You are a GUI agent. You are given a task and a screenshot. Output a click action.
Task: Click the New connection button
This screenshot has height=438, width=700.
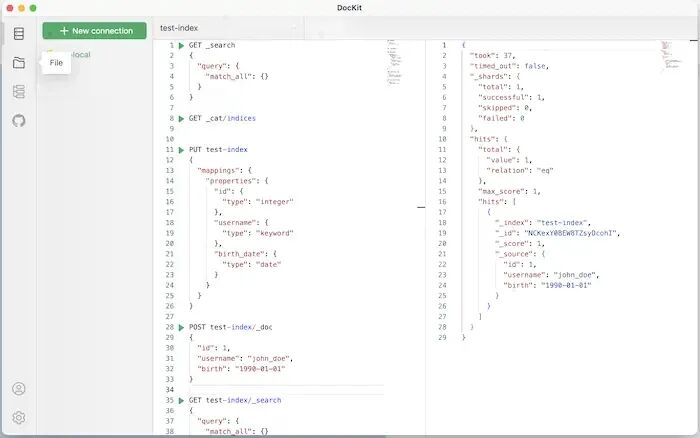pos(95,31)
